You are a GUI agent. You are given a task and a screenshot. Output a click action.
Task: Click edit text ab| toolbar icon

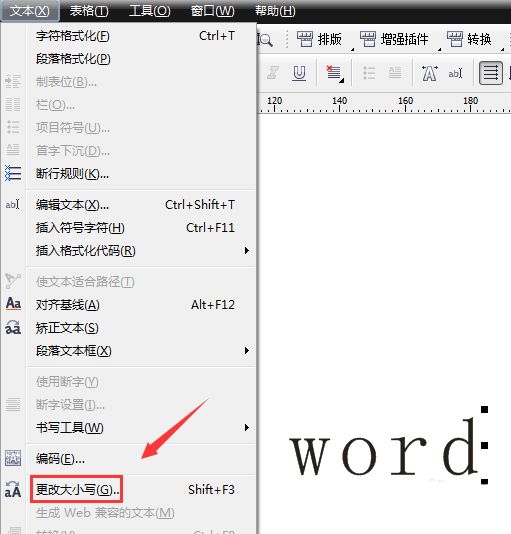click(455, 73)
